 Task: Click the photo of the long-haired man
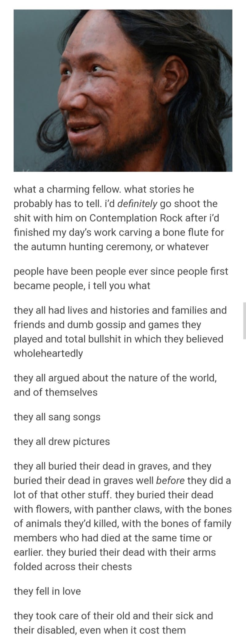click(123, 90)
